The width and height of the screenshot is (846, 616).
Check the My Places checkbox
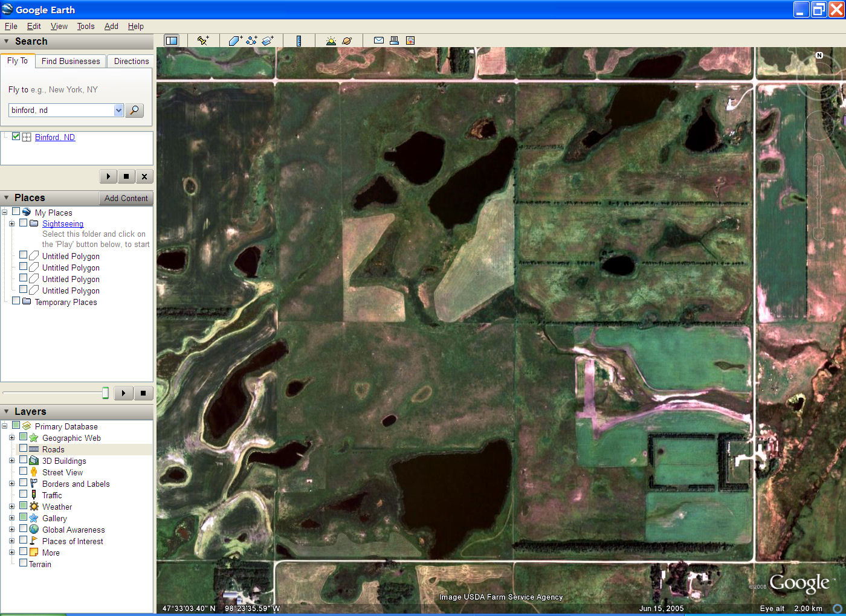[x=16, y=212]
